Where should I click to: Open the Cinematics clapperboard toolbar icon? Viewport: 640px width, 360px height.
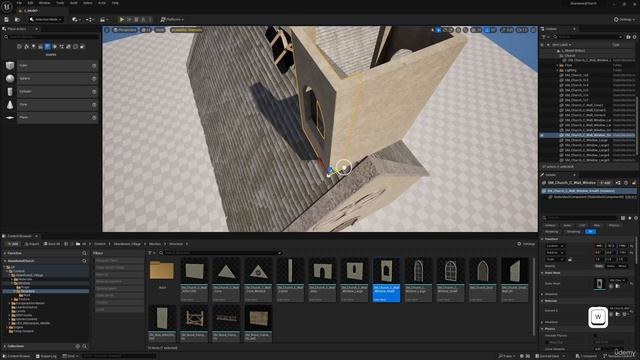tap(103, 20)
